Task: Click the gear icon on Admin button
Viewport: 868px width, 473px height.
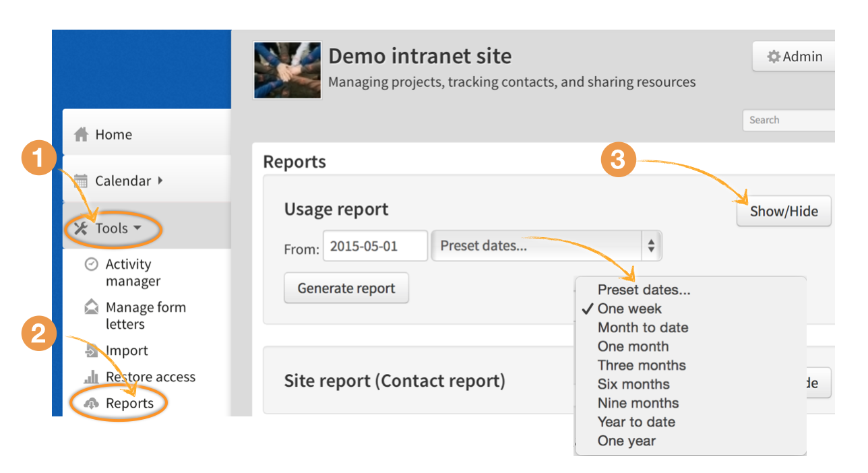Action: (774, 57)
